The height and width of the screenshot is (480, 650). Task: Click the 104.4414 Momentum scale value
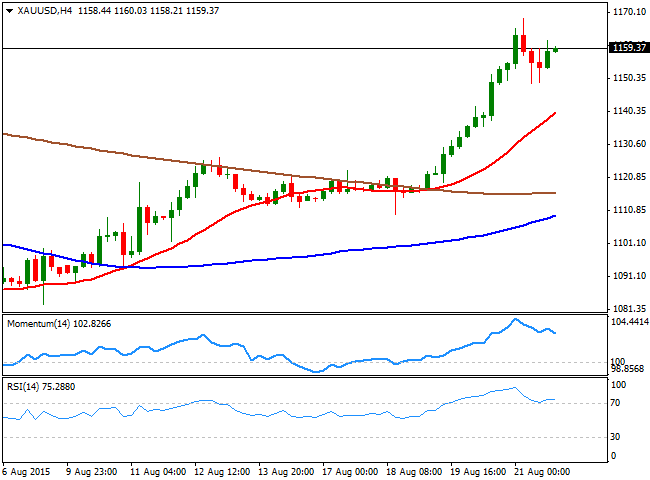coord(630,321)
